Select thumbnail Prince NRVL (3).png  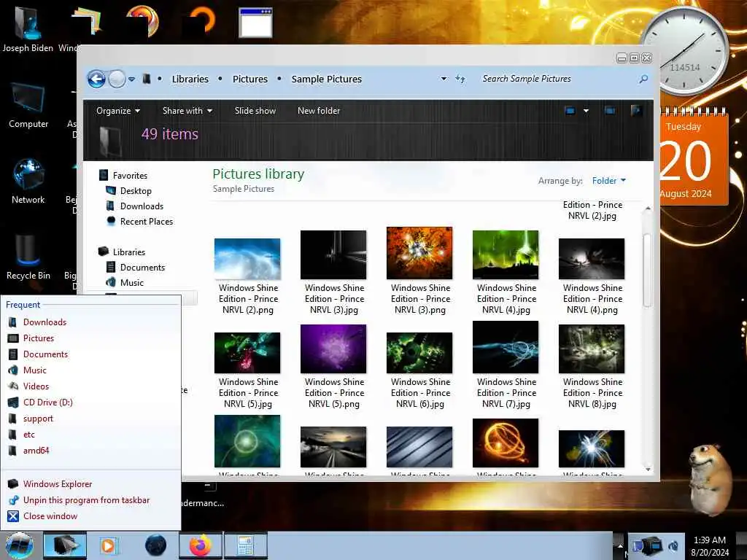(419, 253)
